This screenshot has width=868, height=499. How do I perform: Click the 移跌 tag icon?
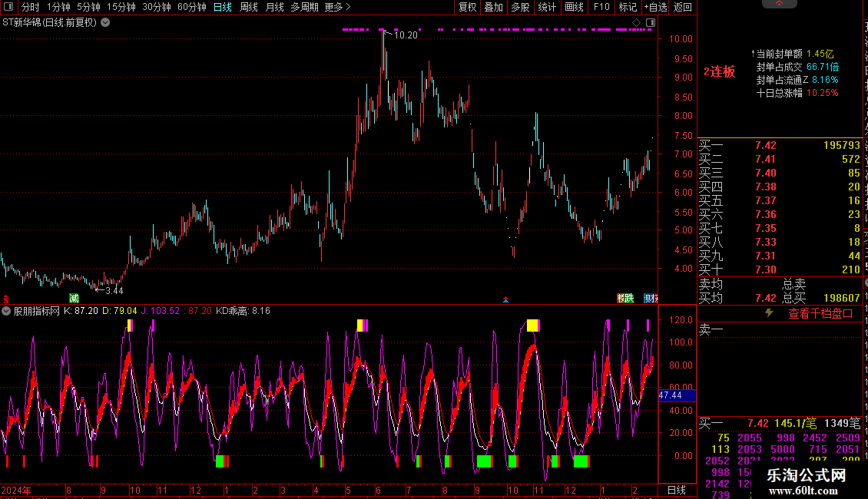[x=625, y=298]
